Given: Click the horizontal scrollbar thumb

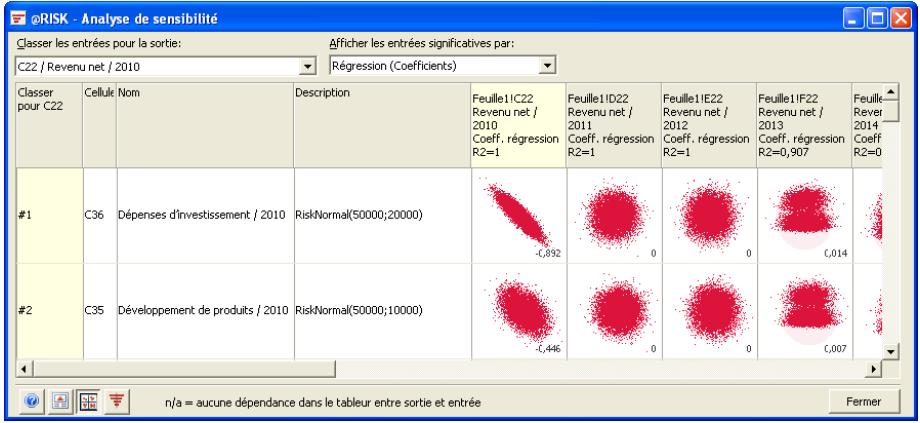Looking at the screenshot, I should coord(184,369).
